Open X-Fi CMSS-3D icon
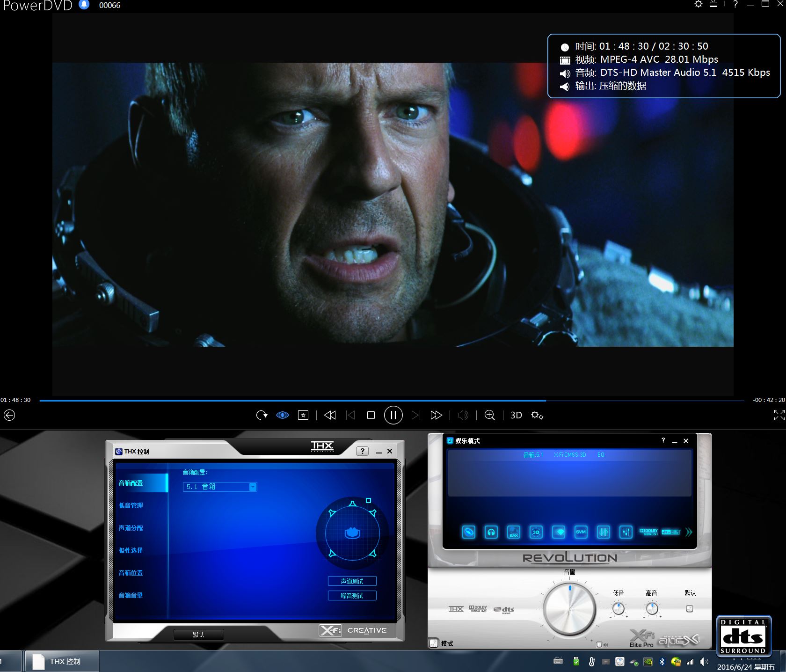The width and height of the screenshot is (786, 672). (x=536, y=532)
